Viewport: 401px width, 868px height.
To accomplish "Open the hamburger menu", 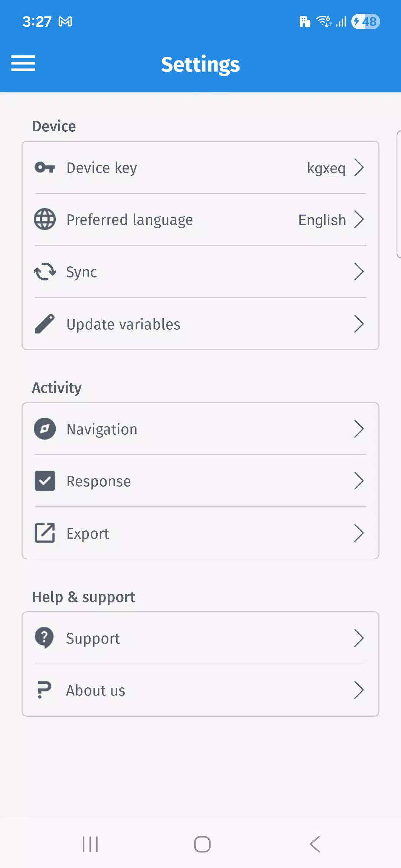I will coord(23,63).
